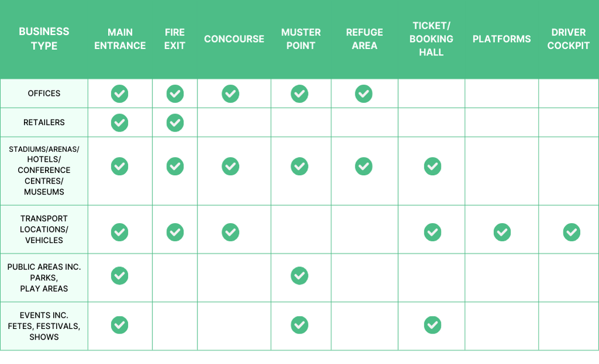Click Stadiums row Muster Point checkmark
Screen dimensions: 599x364
[299, 166]
